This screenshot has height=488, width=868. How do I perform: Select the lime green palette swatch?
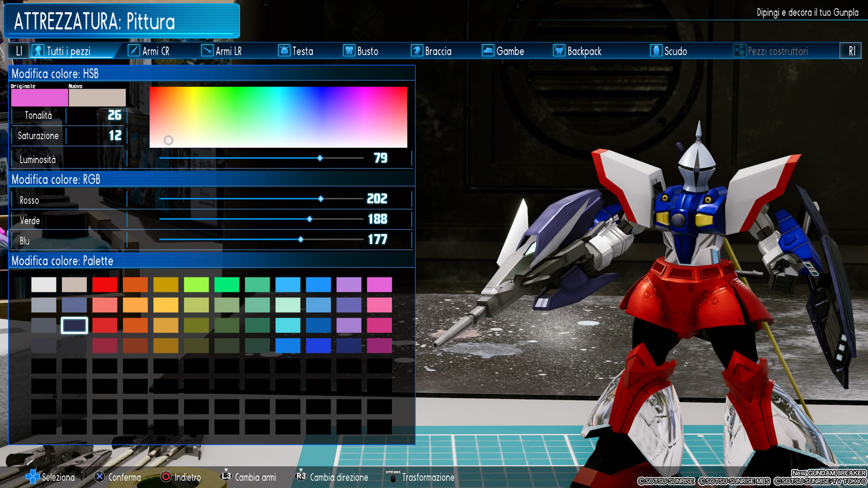click(196, 285)
